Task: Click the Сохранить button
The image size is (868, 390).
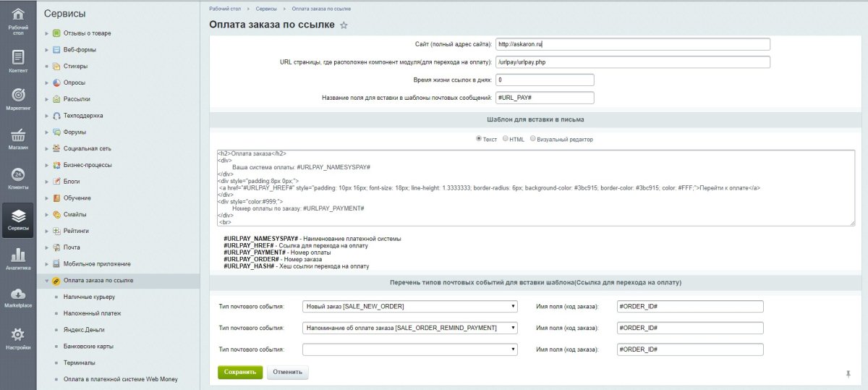Action: click(239, 373)
